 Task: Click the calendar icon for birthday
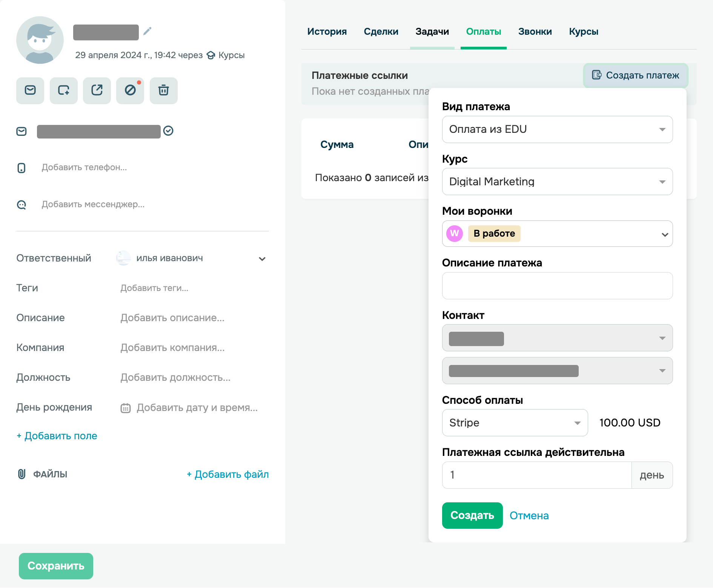pyautogui.click(x=126, y=408)
